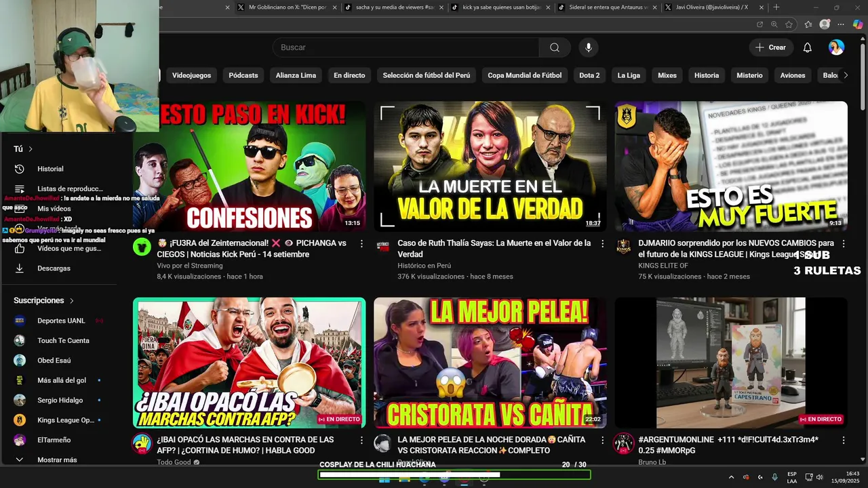868x488 pixels.
Task: Open options for DJMARIIO Kings League video
Action: pyautogui.click(x=844, y=243)
